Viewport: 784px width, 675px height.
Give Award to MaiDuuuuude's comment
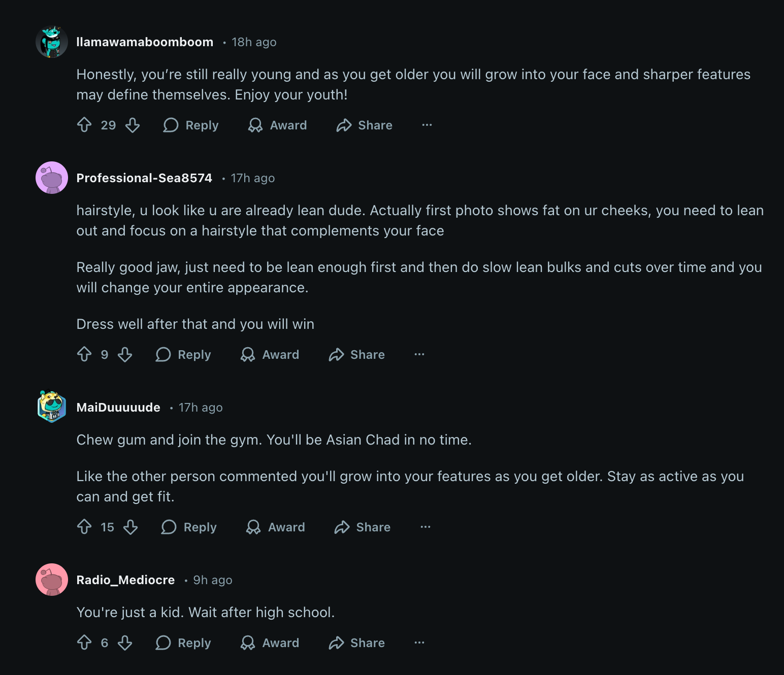coord(276,527)
